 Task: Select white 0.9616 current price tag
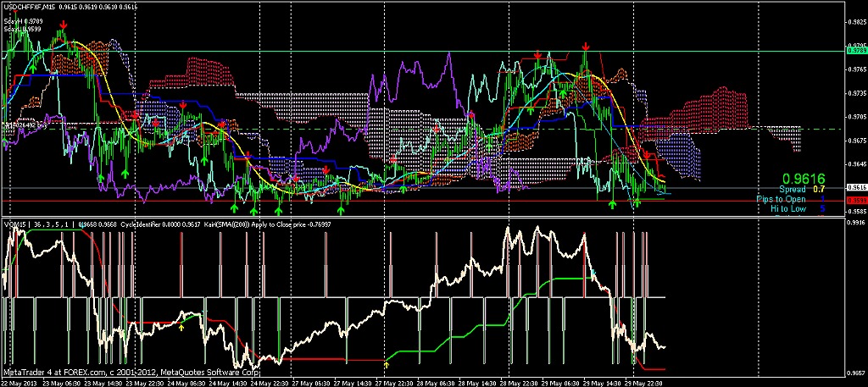(856, 188)
